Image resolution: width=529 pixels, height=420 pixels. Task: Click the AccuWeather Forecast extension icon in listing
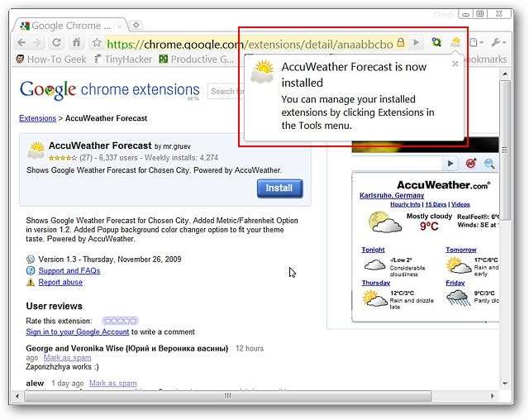[x=36, y=150]
